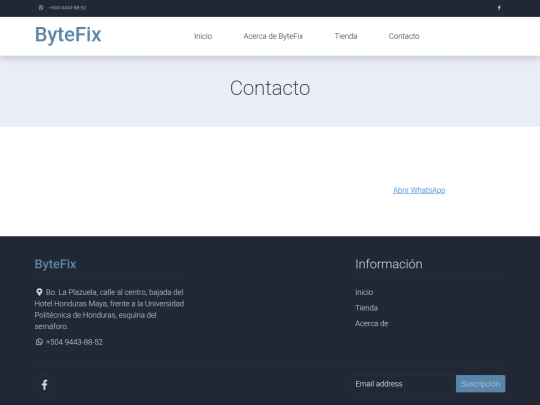Click the Contacto page heading

(270, 88)
